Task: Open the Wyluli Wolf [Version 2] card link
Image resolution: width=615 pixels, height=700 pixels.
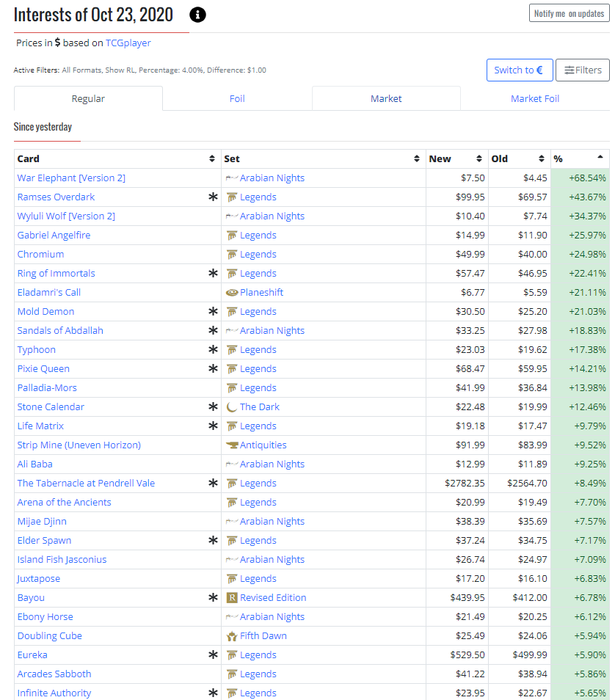Action: point(66,216)
